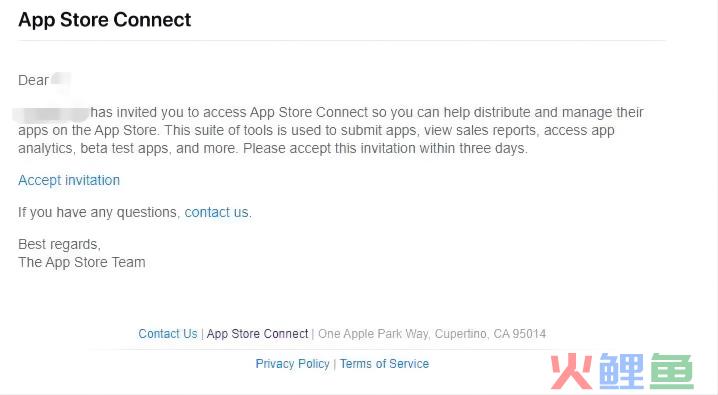Viewport: 718px width, 395px height.
Task: Click the App Store Connect header title
Action: 104,20
